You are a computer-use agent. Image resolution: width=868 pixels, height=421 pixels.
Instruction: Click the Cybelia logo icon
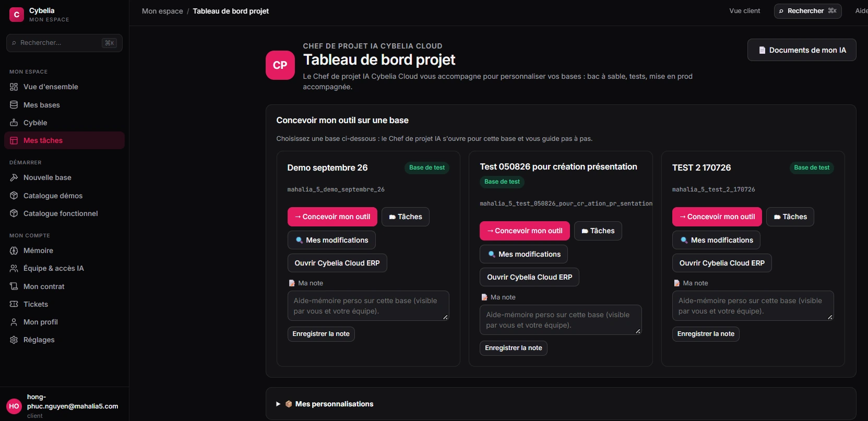point(17,15)
